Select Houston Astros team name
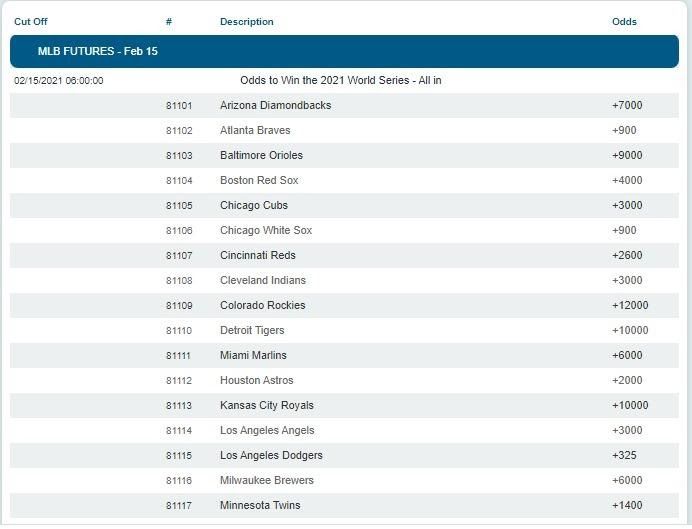692x529 pixels. pos(256,380)
